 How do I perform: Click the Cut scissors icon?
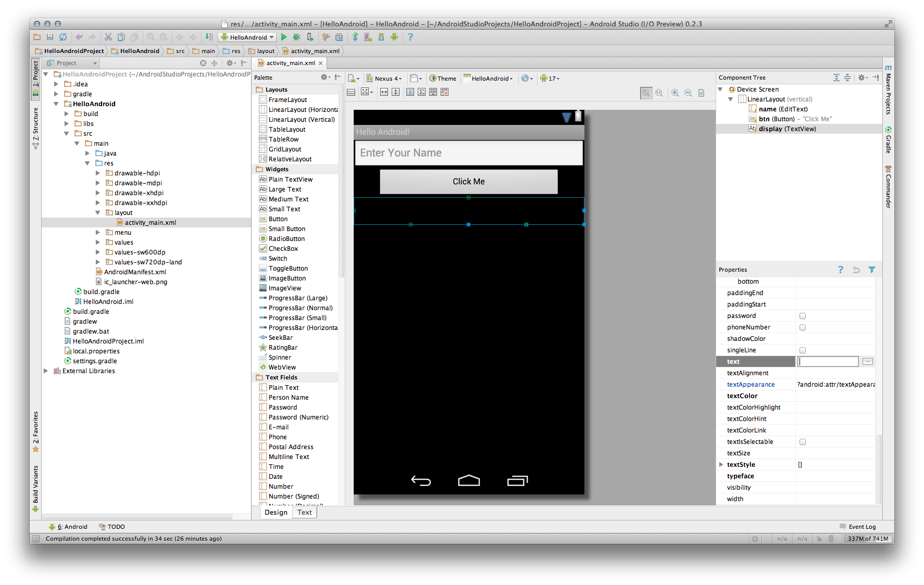(x=108, y=37)
